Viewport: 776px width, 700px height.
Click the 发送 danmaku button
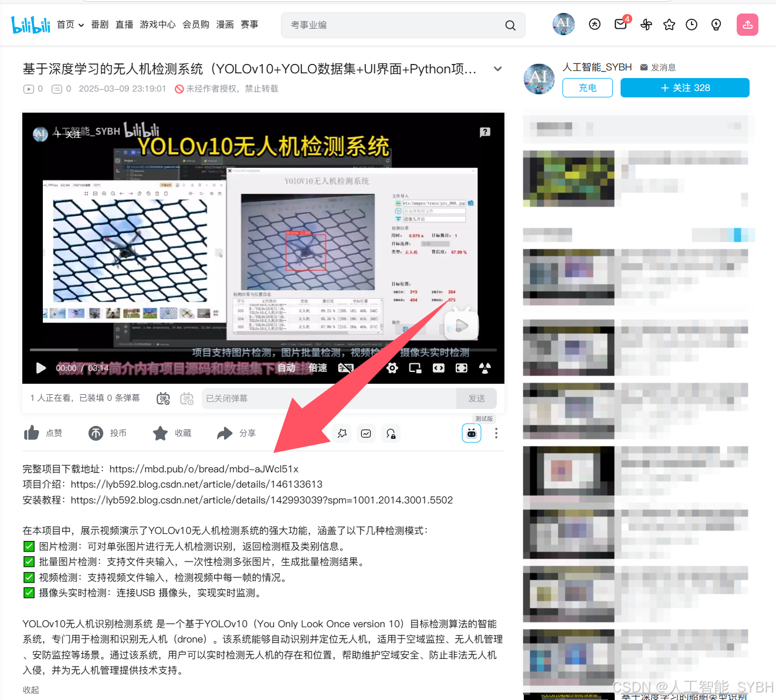(476, 398)
